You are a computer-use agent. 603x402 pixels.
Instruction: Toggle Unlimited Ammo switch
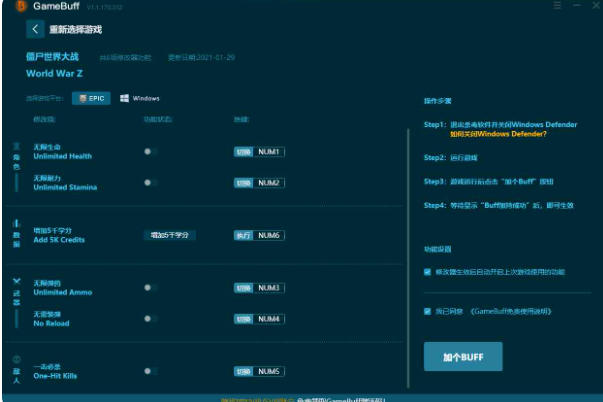pos(150,288)
